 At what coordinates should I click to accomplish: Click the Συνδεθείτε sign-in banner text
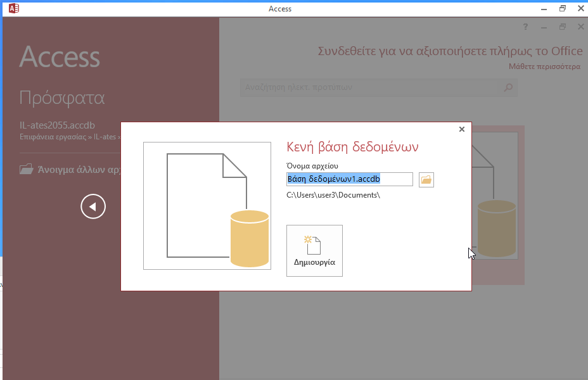coord(450,51)
